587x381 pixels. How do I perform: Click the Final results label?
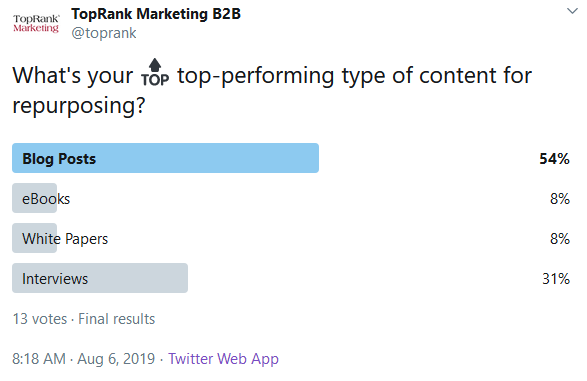pyautogui.click(x=116, y=319)
